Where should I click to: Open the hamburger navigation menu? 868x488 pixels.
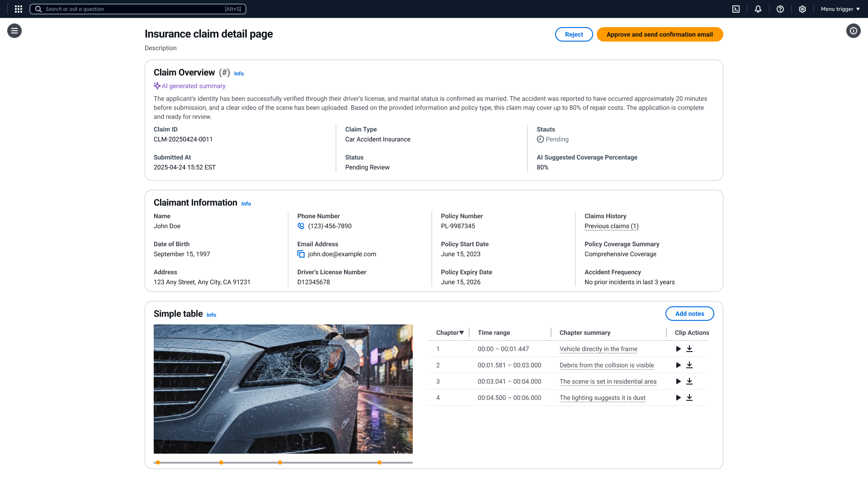coord(14,31)
